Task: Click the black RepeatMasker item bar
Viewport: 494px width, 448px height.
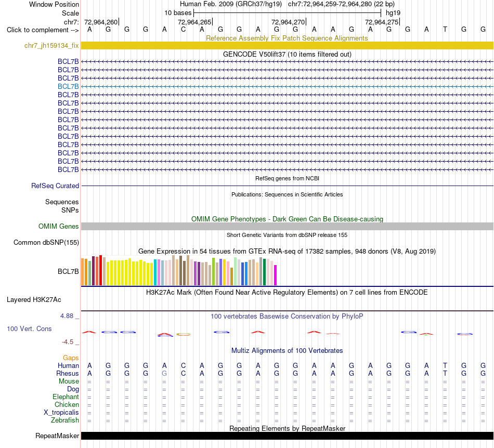Action: [287, 436]
